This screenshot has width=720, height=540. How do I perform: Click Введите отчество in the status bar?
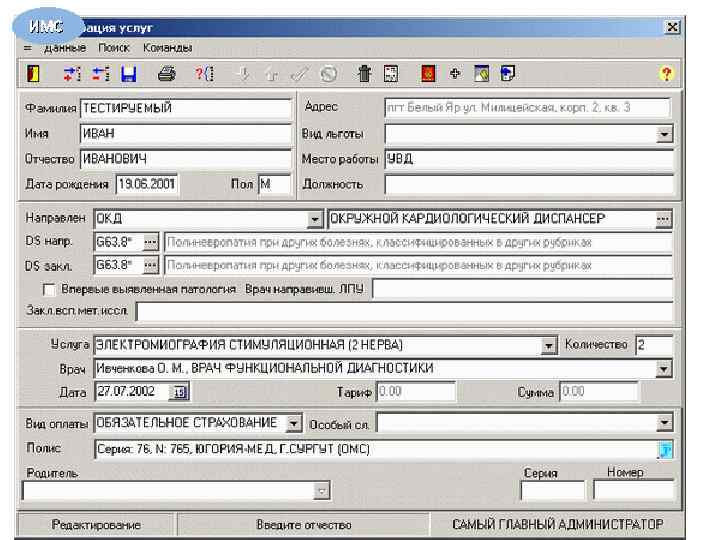(x=304, y=525)
